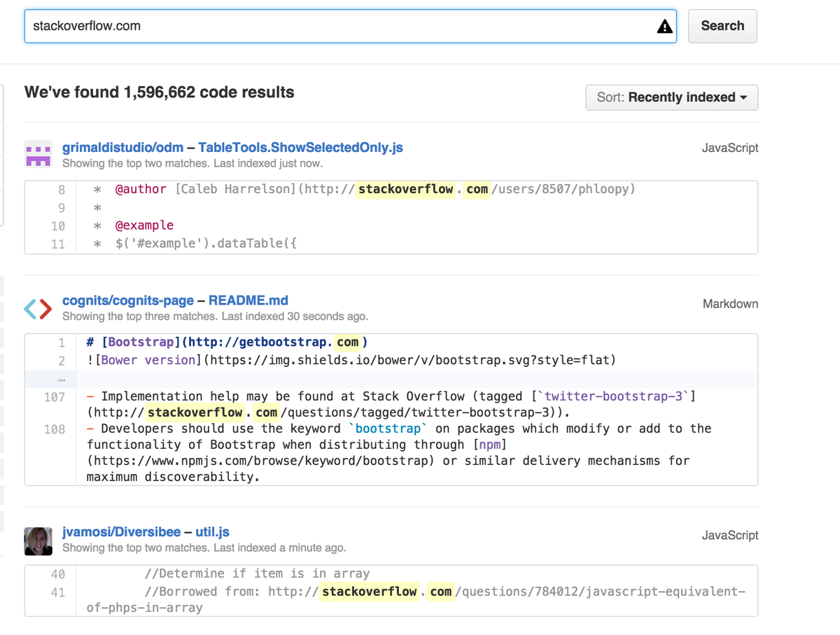Viewport: 840px width, 635px height.
Task: Open TableTools.ShowSelectedOnly.js file link
Action: pos(300,148)
